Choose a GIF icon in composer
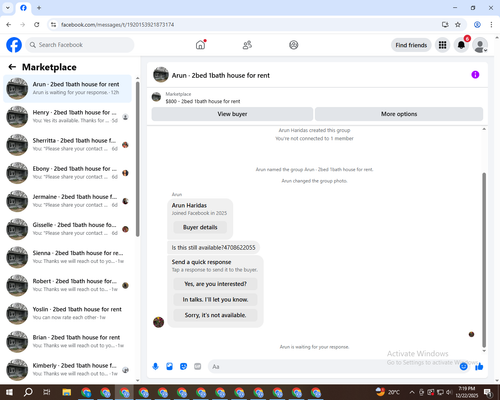The width and height of the screenshot is (500, 400). 198,367
